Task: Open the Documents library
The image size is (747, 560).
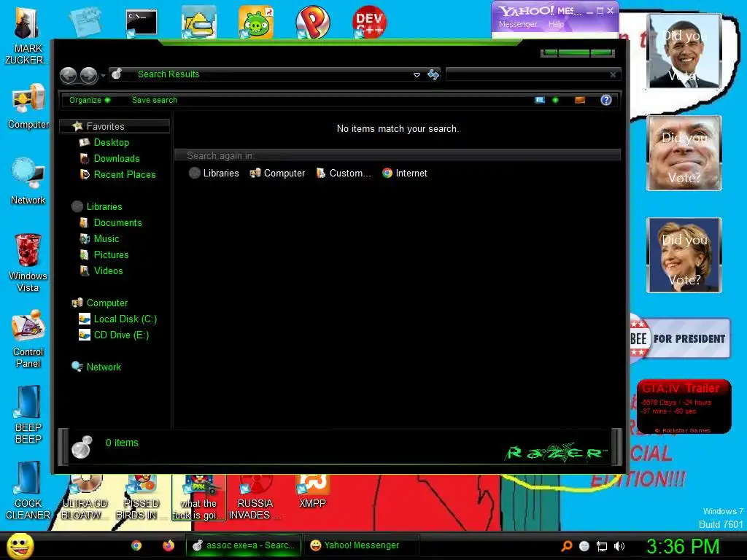Action: coord(117,223)
